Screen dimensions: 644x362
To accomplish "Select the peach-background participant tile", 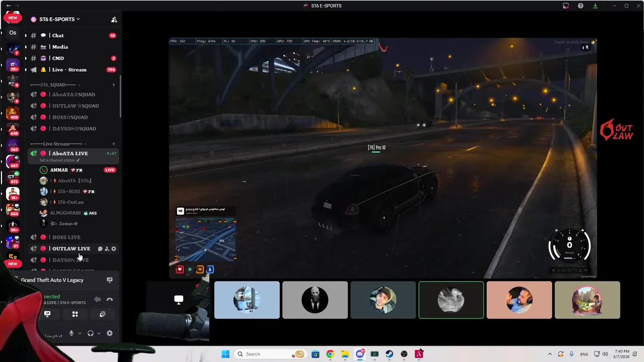I will point(519,300).
